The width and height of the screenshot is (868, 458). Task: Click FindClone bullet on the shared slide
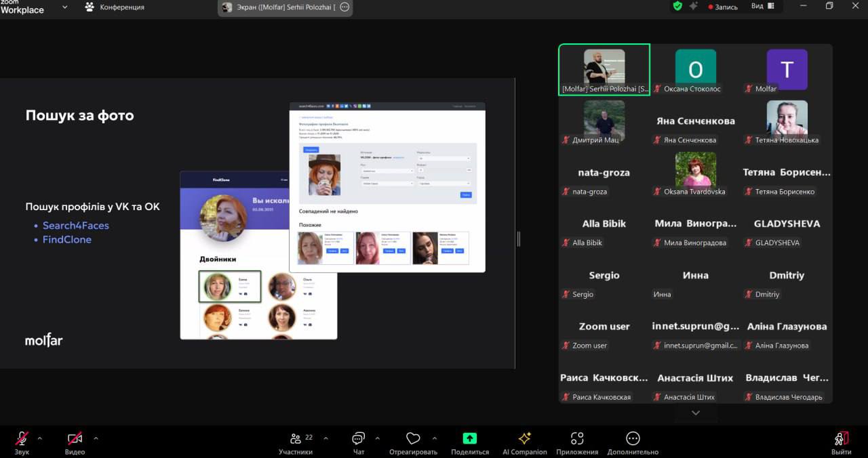click(x=67, y=240)
